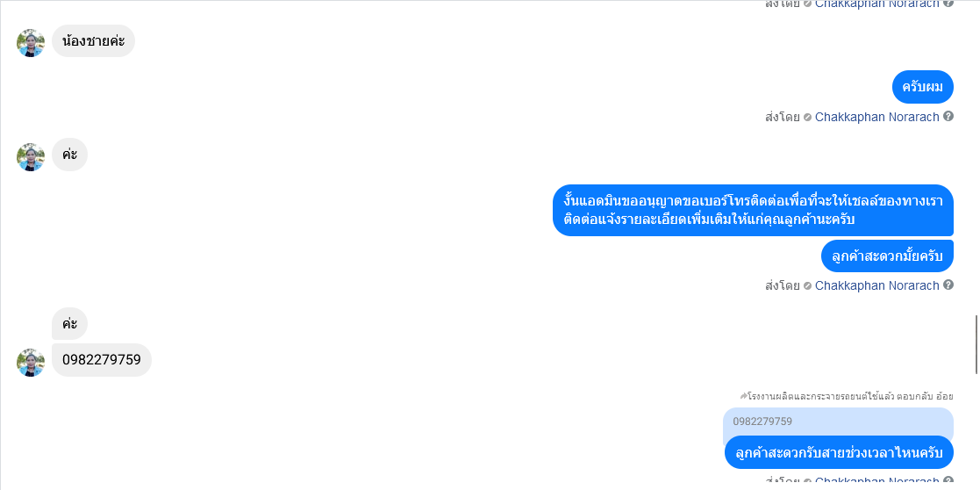This screenshot has height=490, width=980.
Task: Click the reply arrow icon before โรงงานผลิต text
Action: point(743,396)
